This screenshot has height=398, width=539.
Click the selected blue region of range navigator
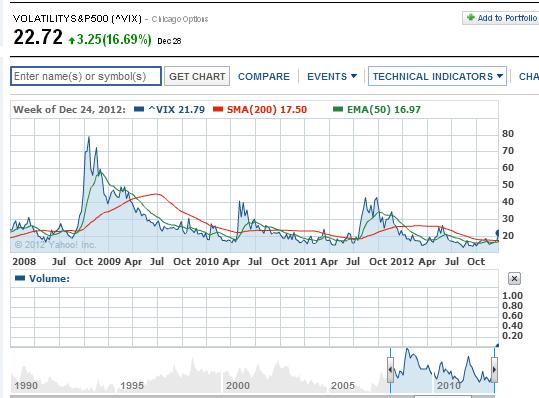pyautogui.click(x=442, y=371)
